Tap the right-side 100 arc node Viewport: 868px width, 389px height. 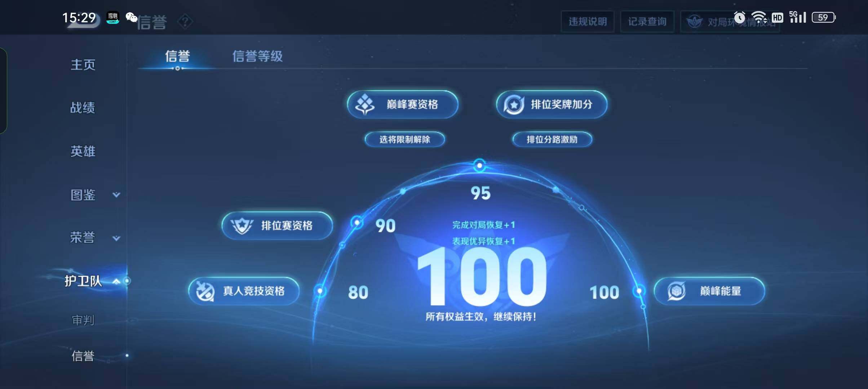639,290
